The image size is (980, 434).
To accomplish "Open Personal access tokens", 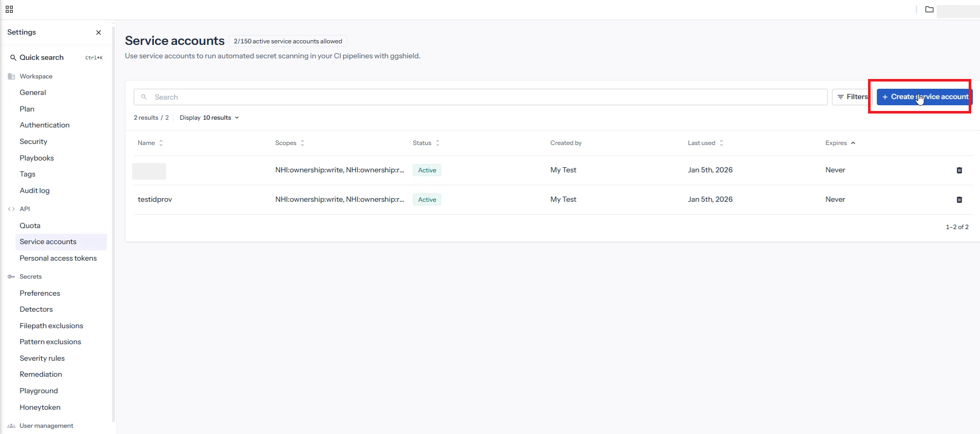I will point(58,258).
